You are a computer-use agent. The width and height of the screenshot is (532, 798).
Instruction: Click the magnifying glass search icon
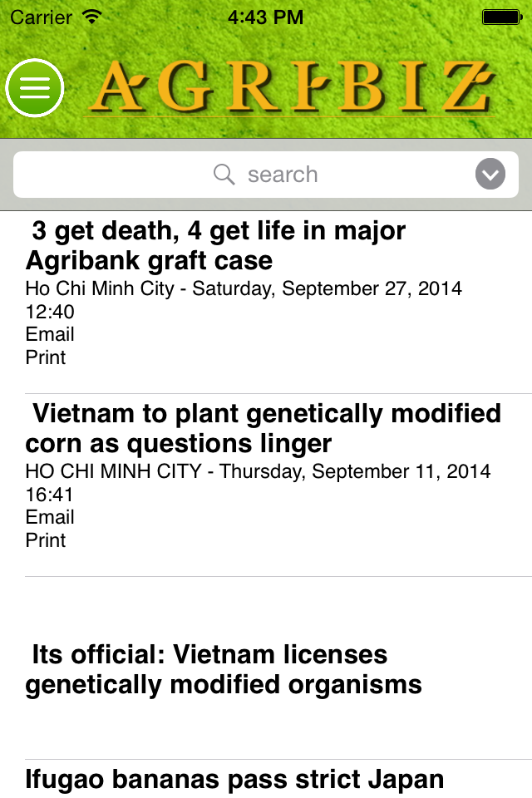pos(224,175)
